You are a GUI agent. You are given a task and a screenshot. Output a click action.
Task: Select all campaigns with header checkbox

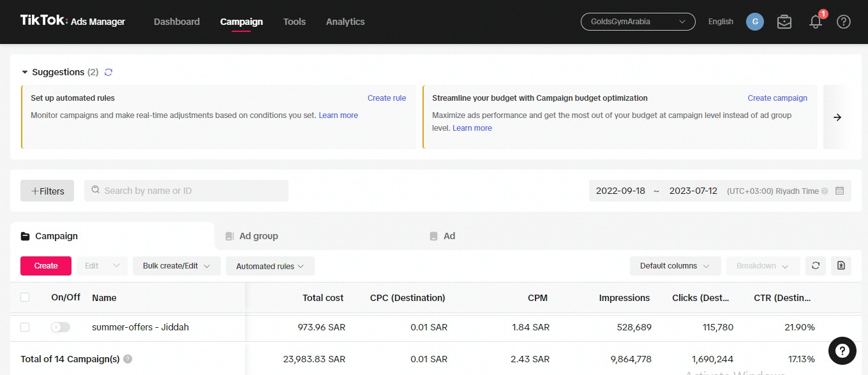pos(25,297)
